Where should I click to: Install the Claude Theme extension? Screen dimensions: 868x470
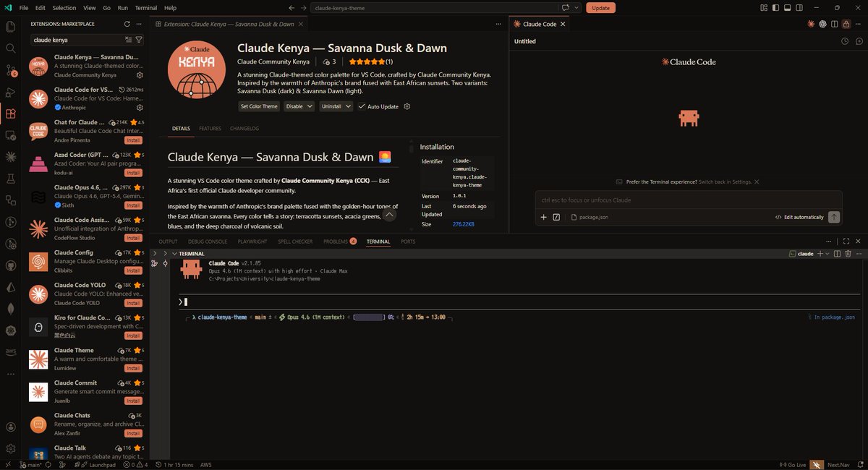133,368
